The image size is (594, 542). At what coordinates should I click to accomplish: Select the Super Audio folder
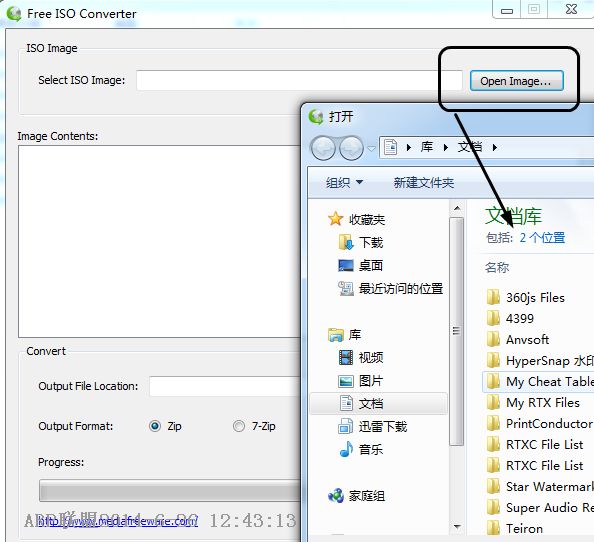click(x=539, y=508)
